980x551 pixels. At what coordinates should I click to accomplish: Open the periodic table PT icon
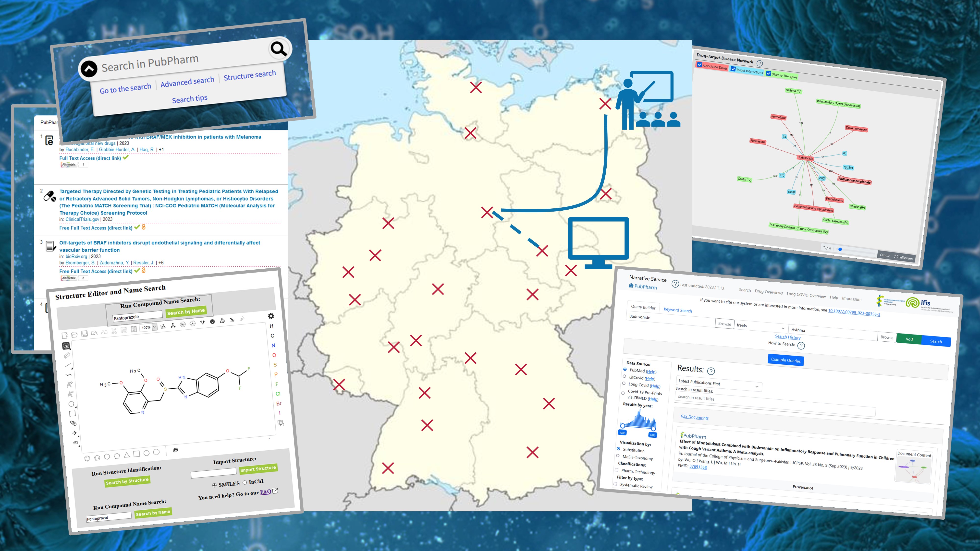click(x=281, y=423)
